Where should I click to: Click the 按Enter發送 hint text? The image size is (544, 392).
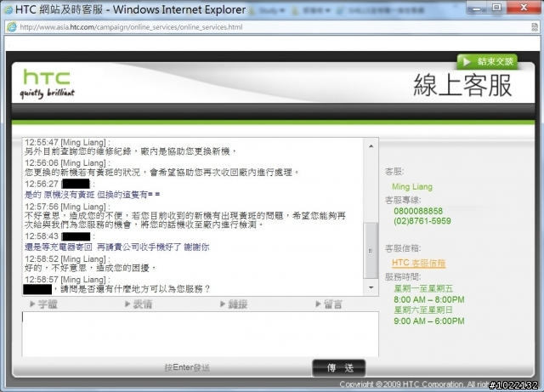[187, 367]
